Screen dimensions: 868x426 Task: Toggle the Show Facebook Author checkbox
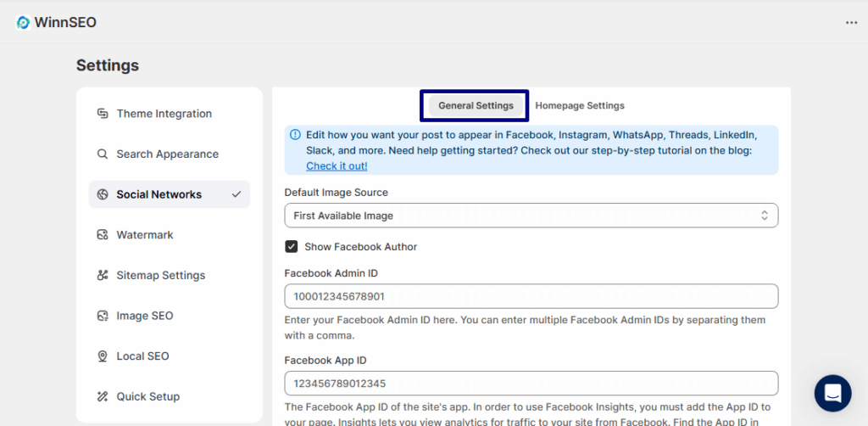pyautogui.click(x=292, y=246)
